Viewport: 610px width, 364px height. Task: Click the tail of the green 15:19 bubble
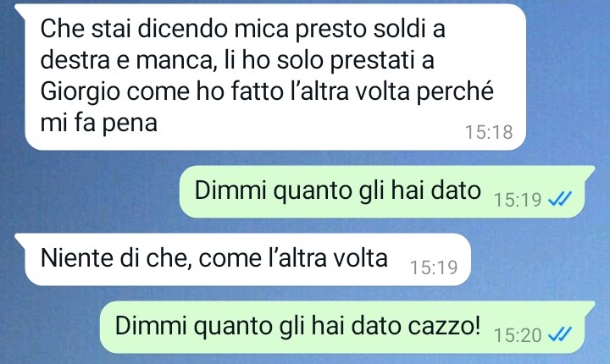[590, 171]
